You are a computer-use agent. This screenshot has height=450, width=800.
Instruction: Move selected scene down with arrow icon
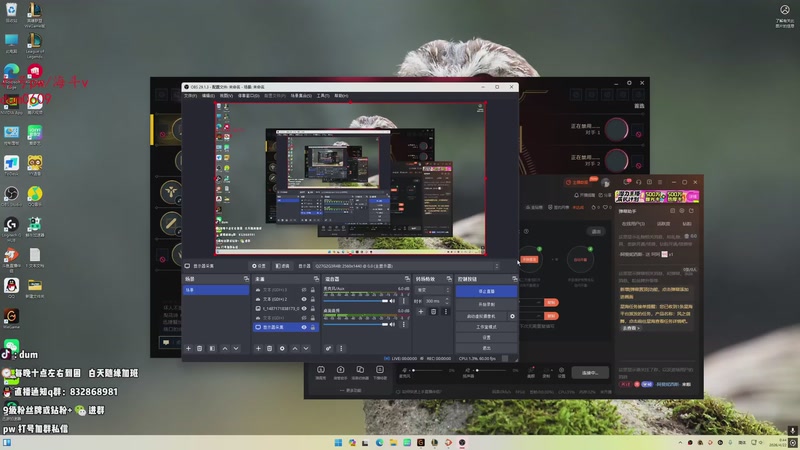(x=236, y=348)
